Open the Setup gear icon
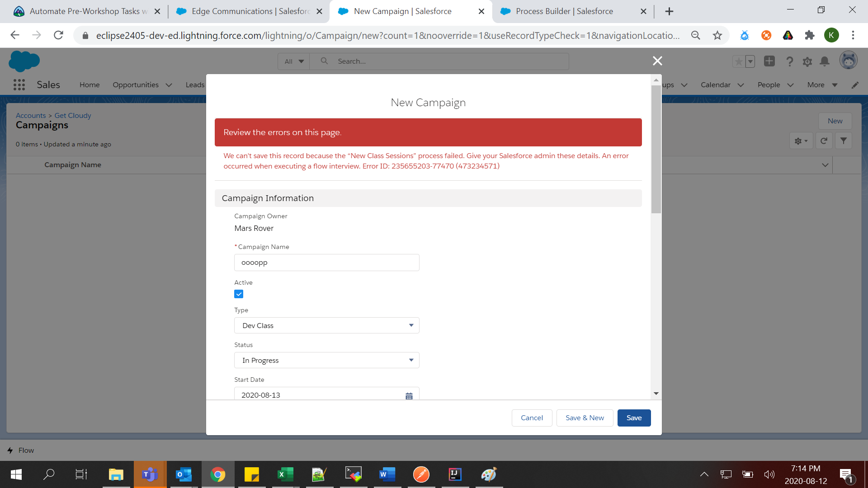 tap(807, 61)
